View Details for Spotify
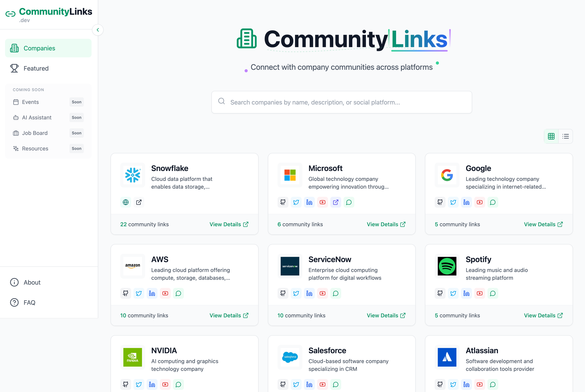 (x=543, y=315)
